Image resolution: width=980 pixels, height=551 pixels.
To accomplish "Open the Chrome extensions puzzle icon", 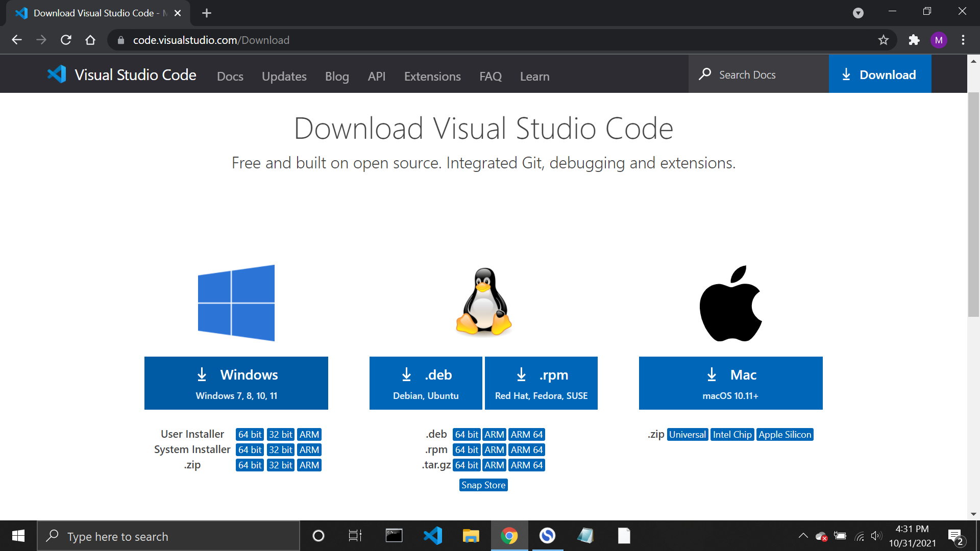I will click(x=914, y=40).
